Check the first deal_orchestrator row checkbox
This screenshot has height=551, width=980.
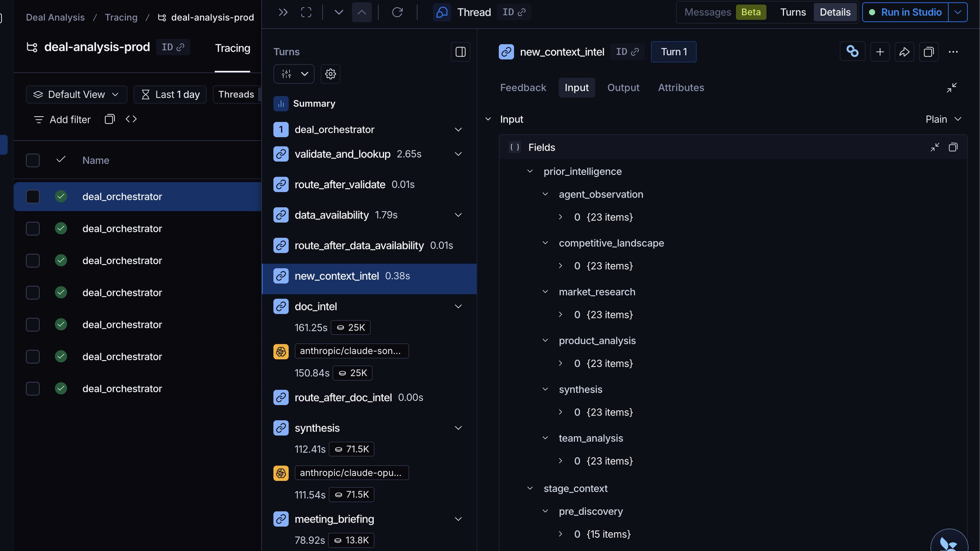click(33, 197)
